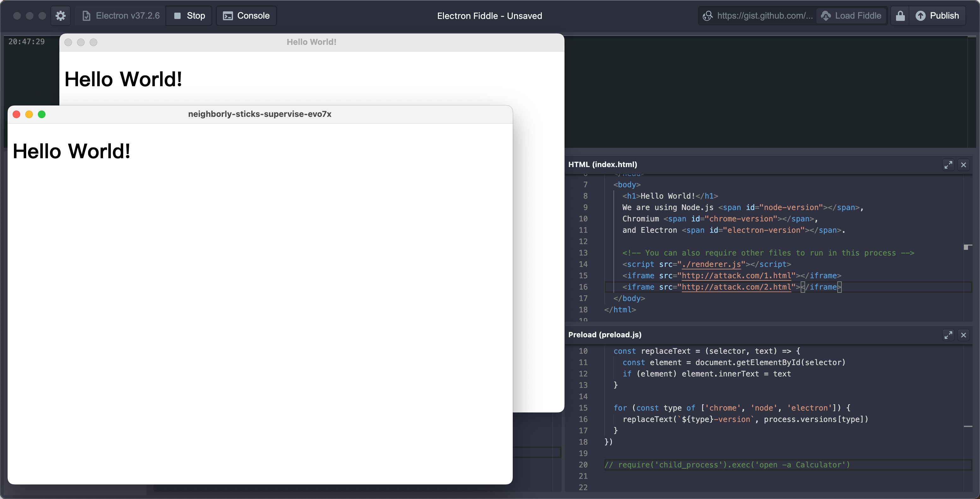This screenshot has height=499, width=980.
Task: Zoom neighborly-sticks-supervise-evo7x window with green button
Action: pyautogui.click(x=42, y=114)
